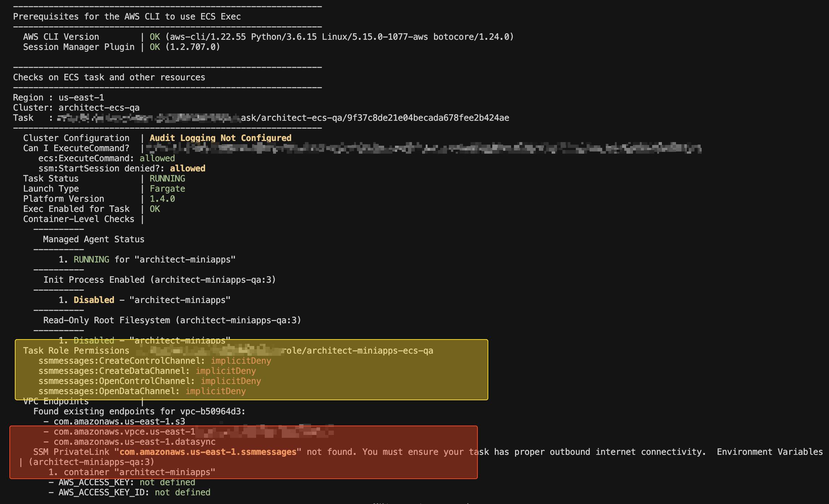Click platform version 1.4.0 text
This screenshot has width=829, height=504.
(162, 199)
